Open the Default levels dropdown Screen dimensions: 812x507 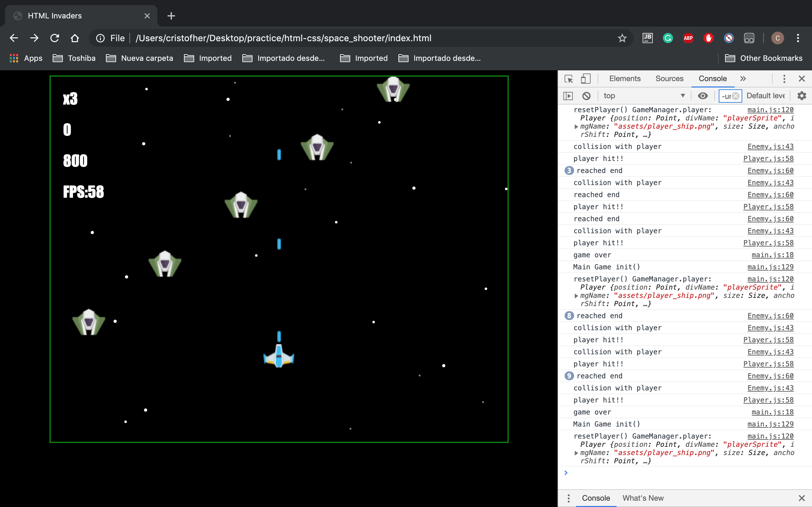(765, 96)
